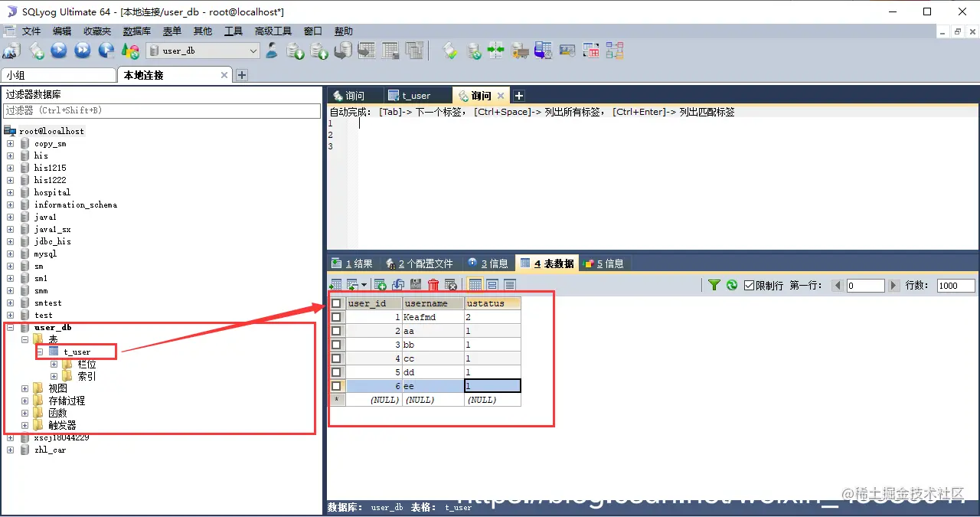
Task: Click the duplicate row icon
Action: click(x=398, y=285)
